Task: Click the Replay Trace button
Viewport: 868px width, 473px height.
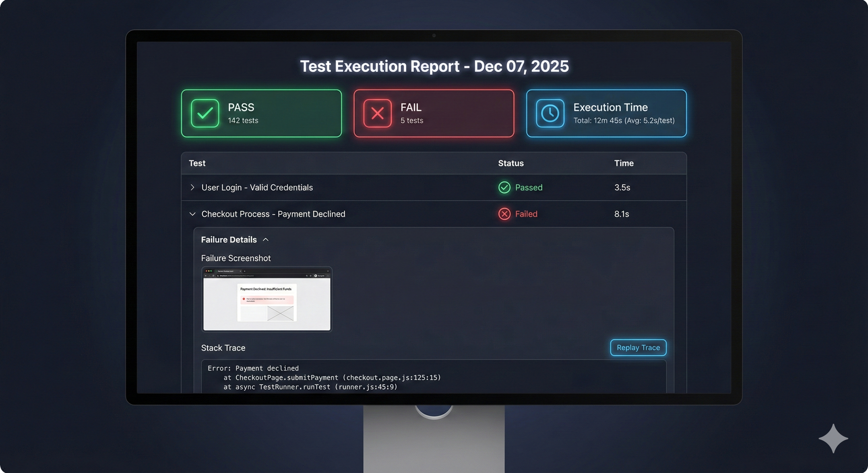Action: (637, 348)
